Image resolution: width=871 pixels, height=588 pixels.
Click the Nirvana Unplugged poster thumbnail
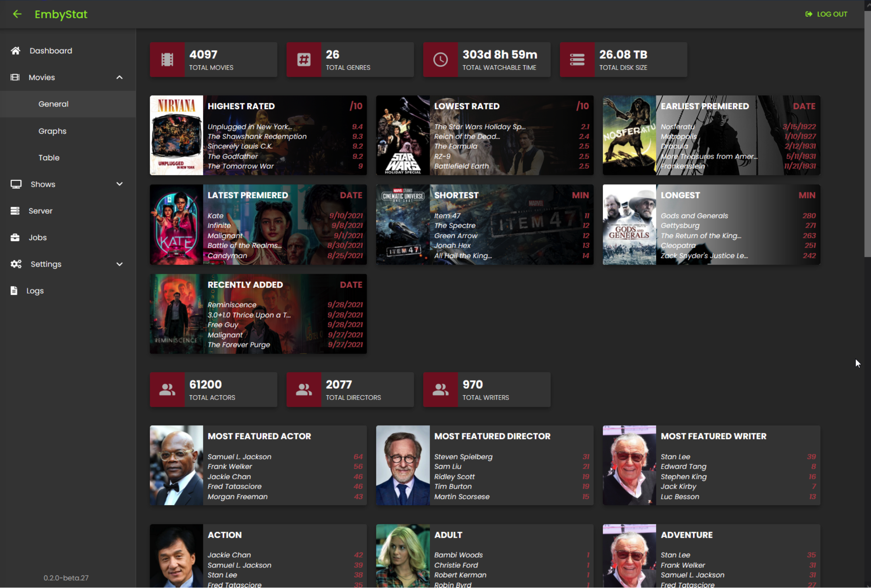point(177,135)
